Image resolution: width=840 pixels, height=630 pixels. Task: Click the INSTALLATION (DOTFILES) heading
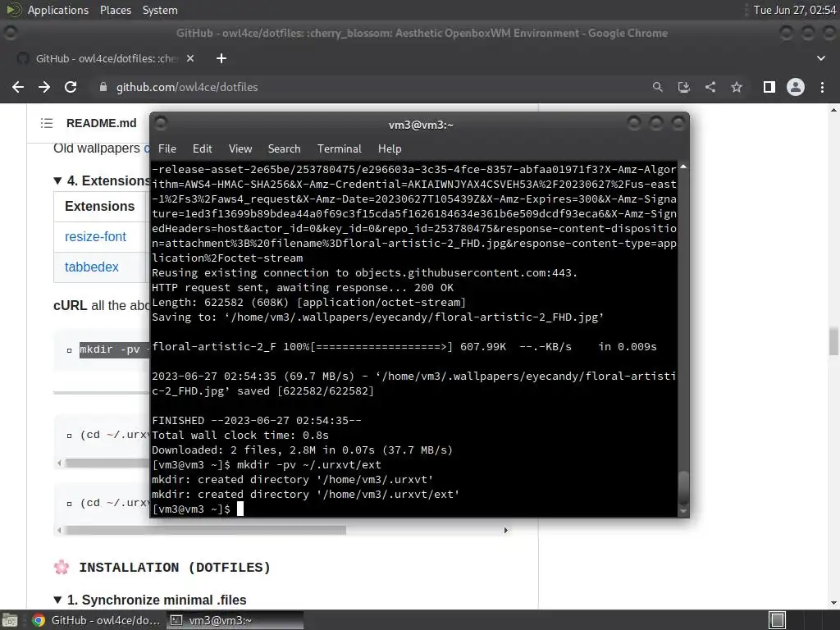[175, 568]
